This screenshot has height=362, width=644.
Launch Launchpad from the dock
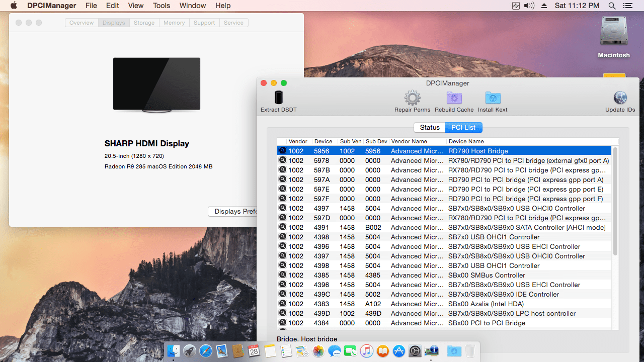[x=190, y=351]
